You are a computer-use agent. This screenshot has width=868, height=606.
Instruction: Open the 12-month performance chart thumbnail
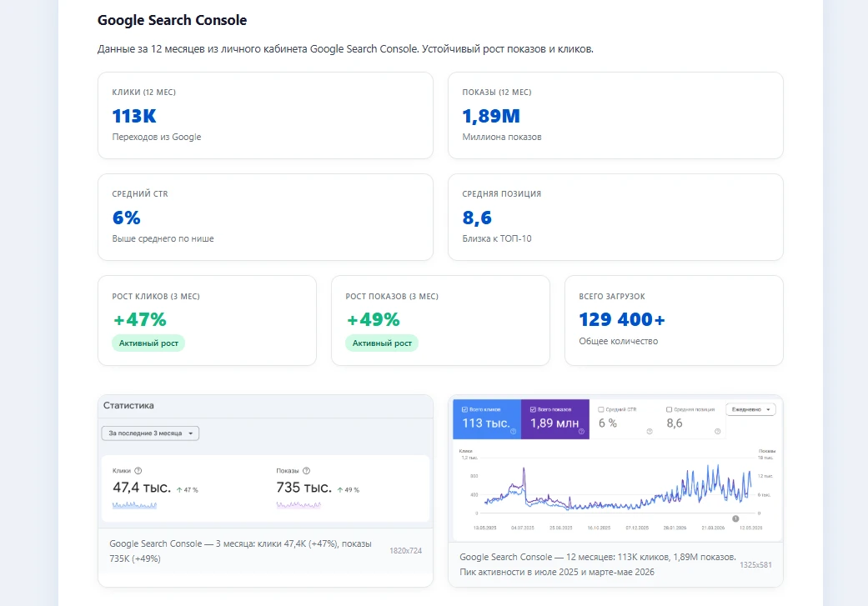coord(615,469)
